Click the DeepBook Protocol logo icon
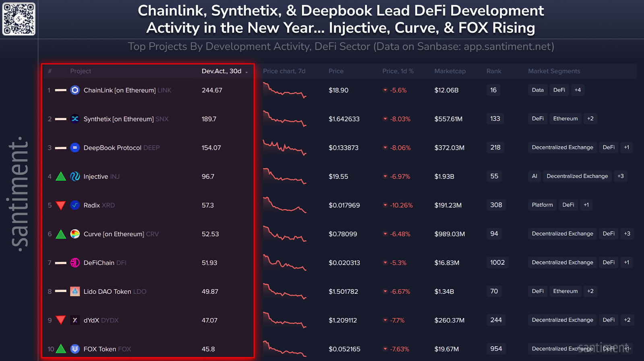 [x=75, y=148]
